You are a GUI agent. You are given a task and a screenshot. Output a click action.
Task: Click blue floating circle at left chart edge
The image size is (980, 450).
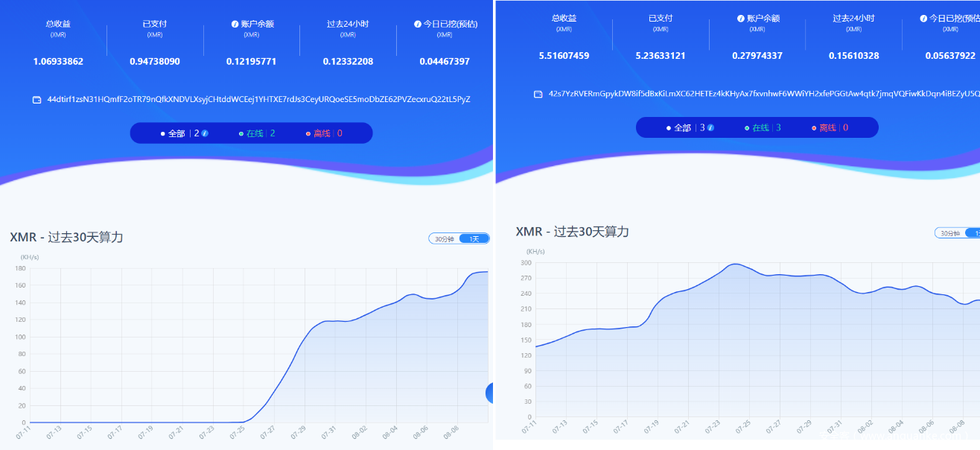coord(489,393)
